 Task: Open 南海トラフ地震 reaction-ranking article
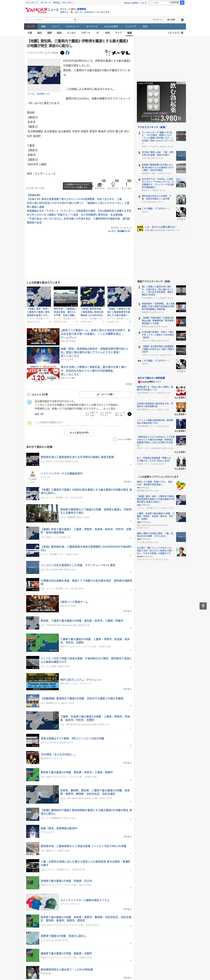(155, 483)
